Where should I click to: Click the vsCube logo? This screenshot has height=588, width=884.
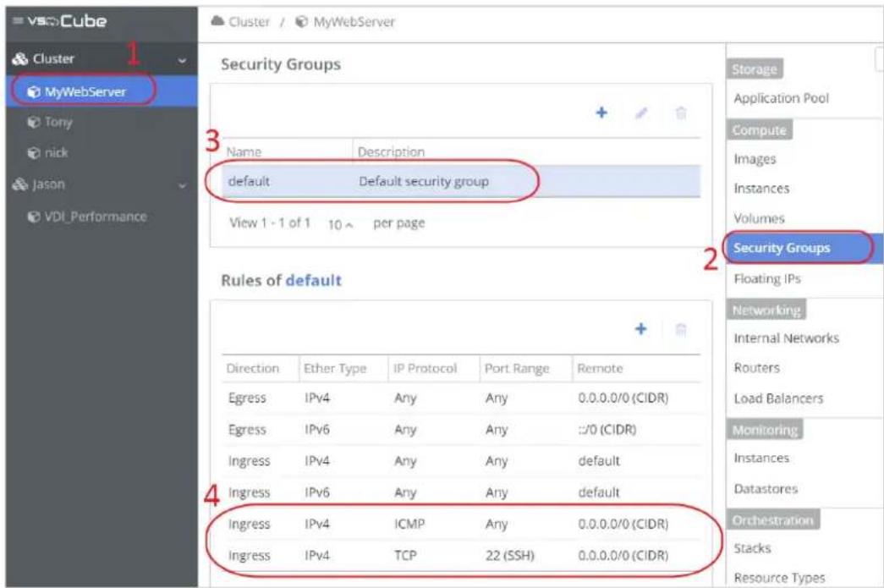[67, 21]
